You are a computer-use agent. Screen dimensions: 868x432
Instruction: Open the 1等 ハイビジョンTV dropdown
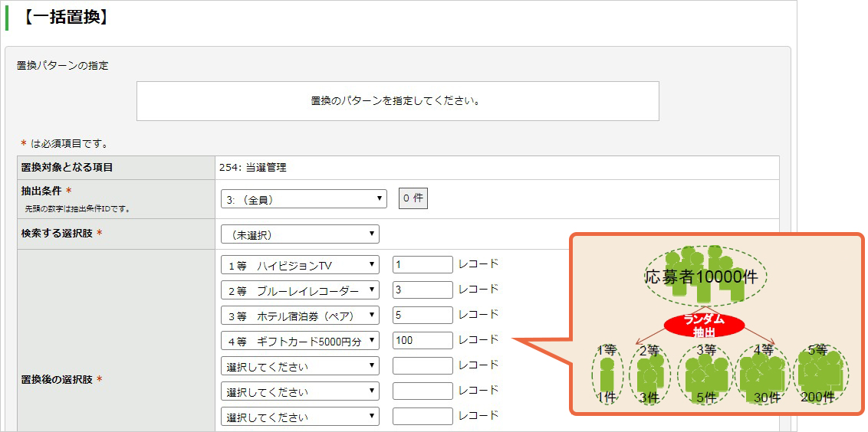pos(300,265)
